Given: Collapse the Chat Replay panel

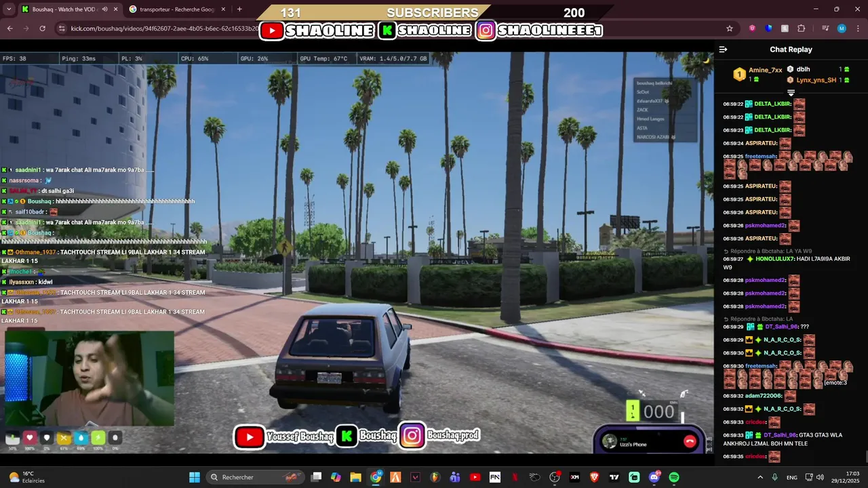Looking at the screenshot, I should (x=723, y=49).
